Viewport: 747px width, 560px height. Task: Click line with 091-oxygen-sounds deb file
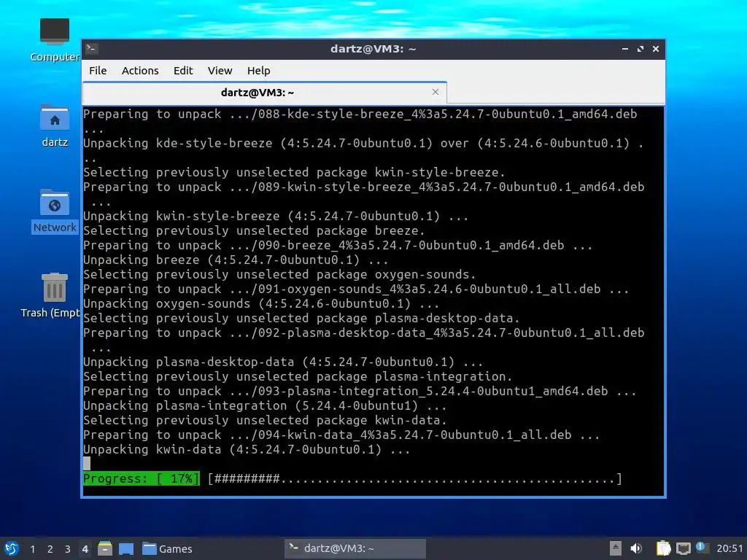pyautogui.click(x=356, y=289)
